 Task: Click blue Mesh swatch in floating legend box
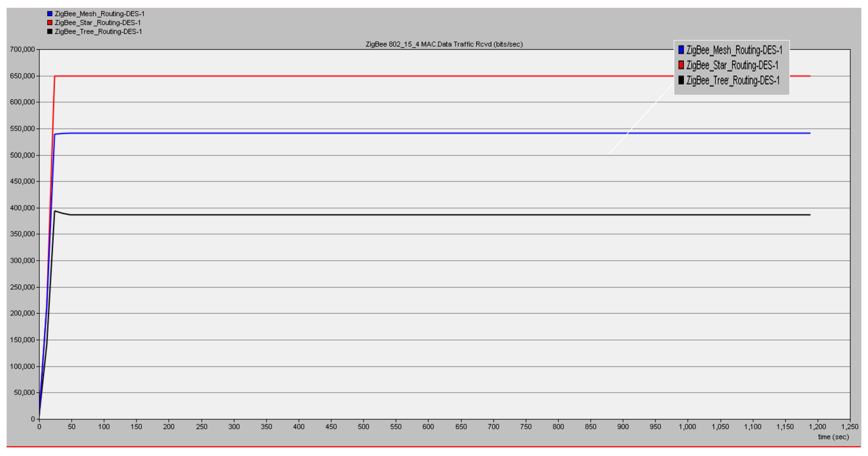click(681, 50)
